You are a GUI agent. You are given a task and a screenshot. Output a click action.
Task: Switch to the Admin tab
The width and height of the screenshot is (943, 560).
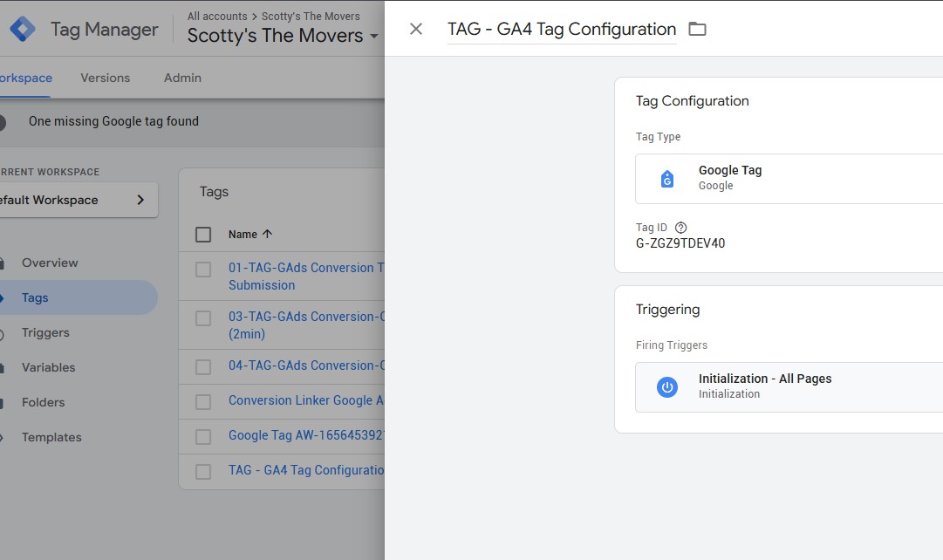click(x=183, y=78)
